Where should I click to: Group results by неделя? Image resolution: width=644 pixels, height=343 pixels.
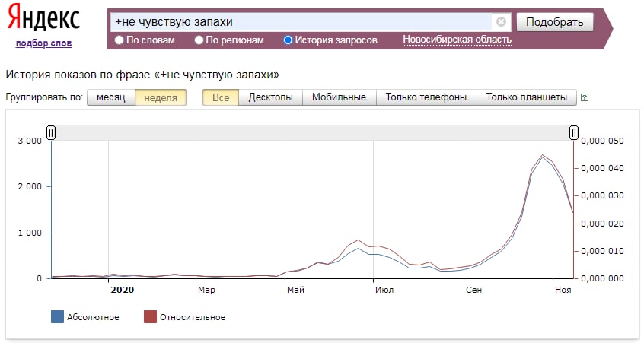(161, 97)
